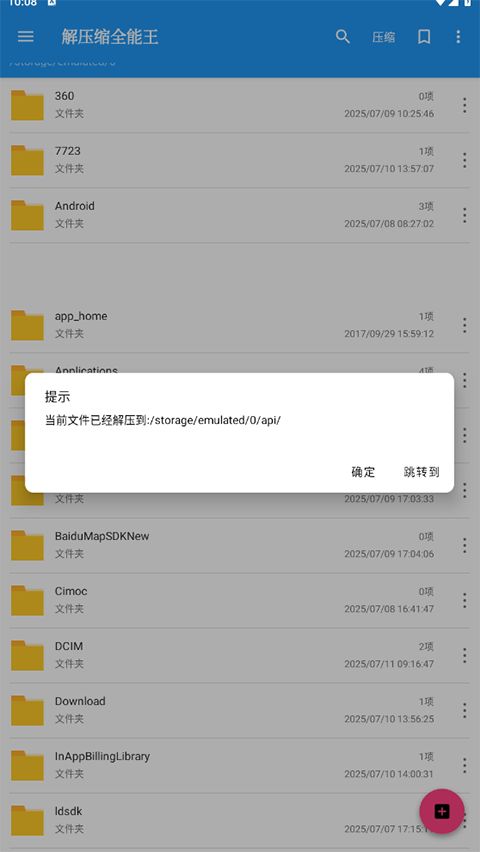Select the InAppBillingLibrary folder row

click(x=240, y=765)
